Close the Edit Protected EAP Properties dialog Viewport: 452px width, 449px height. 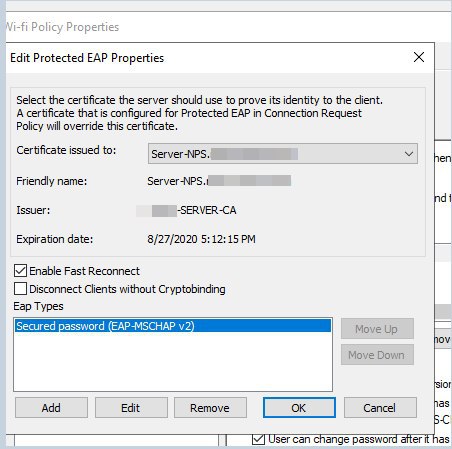click(419, 57)
